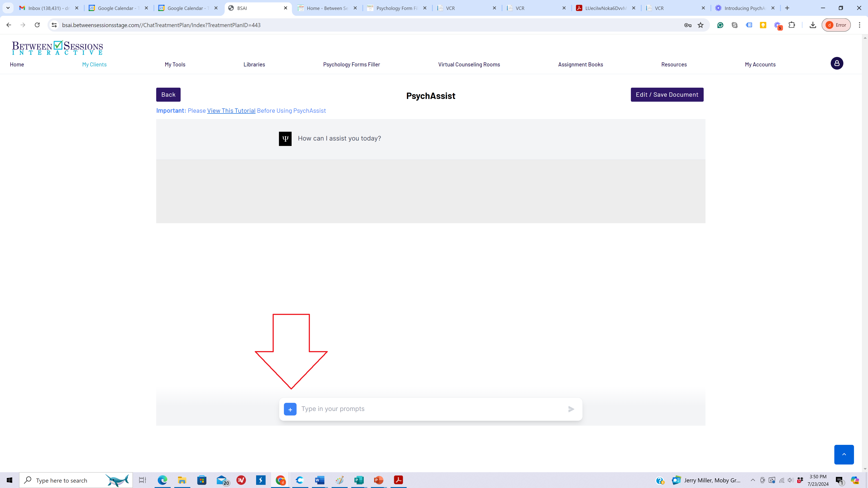Screen dimensions: 868x488
Task: Expand hidden system tray icons
Action: pyautogui.click(x=753, y=480)
